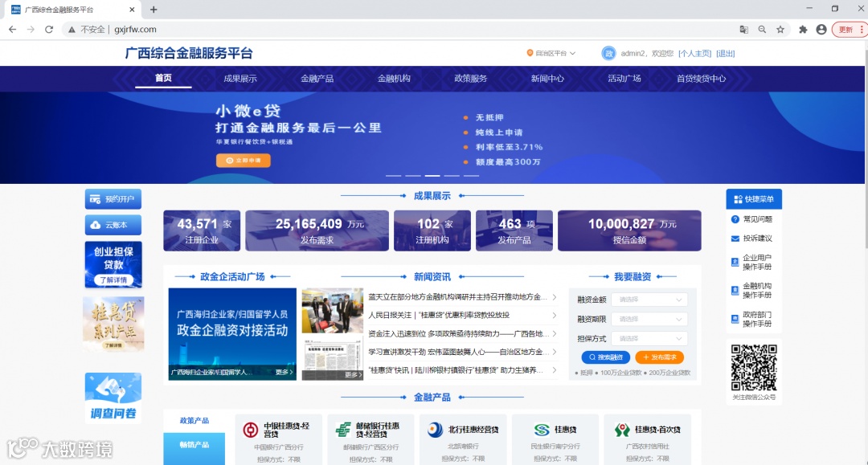Click the translate page icon in the address bar

tap(744, 29)
